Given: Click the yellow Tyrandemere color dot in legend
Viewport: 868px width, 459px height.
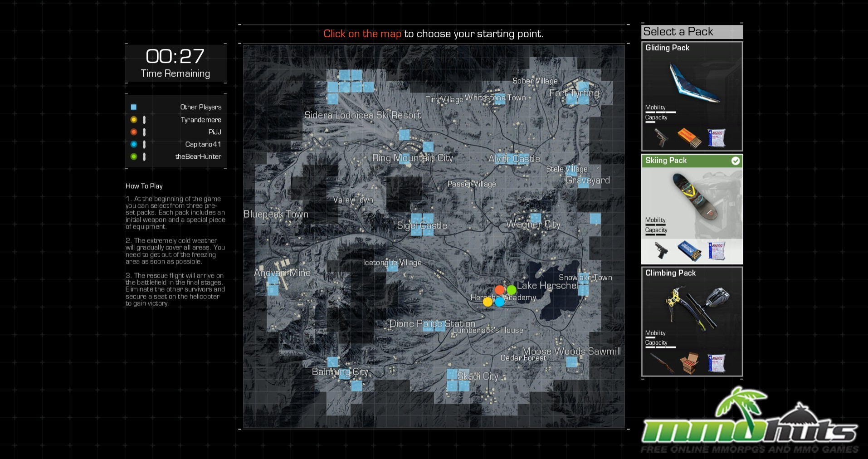Looking at the screenshot, I should tap(134, 120).
